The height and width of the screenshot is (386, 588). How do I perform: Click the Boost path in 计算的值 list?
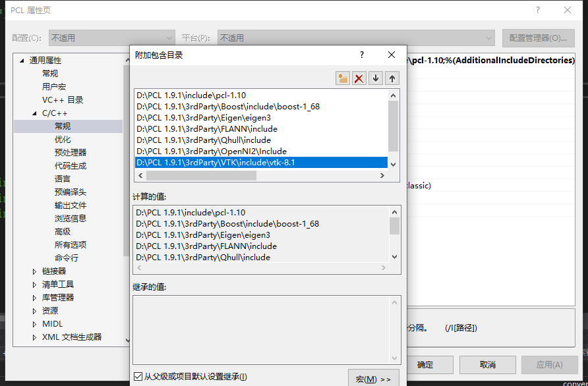[227, 224]
